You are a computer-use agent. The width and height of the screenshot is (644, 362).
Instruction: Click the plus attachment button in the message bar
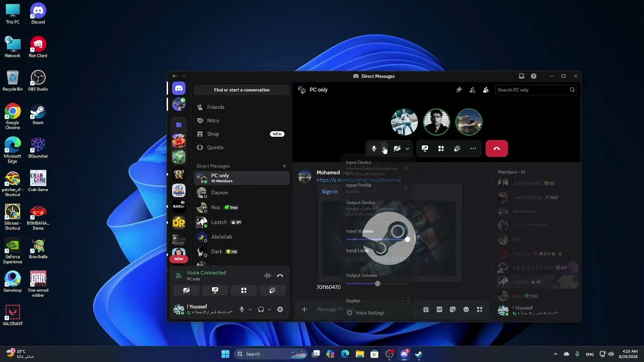[304, 310]
